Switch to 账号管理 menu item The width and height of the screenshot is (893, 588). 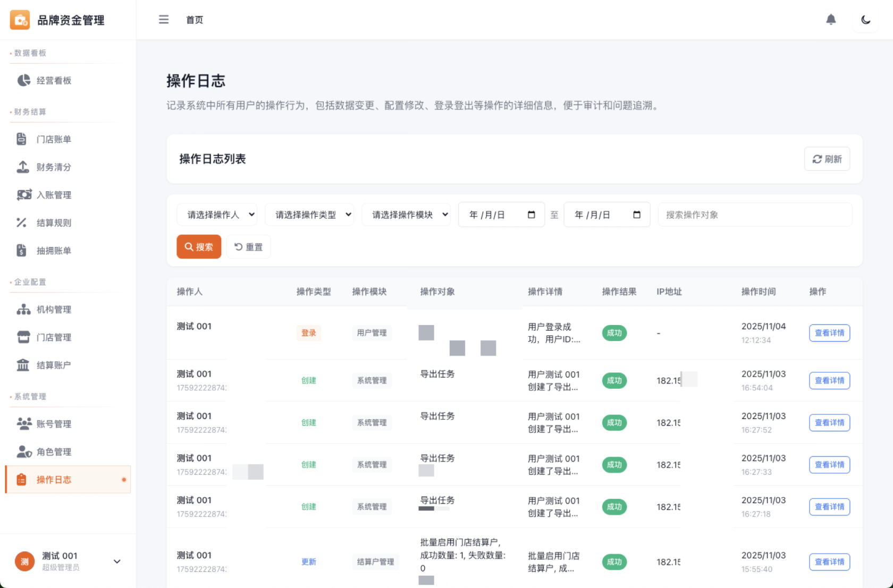pyautogui.click(x=53, y=424)
